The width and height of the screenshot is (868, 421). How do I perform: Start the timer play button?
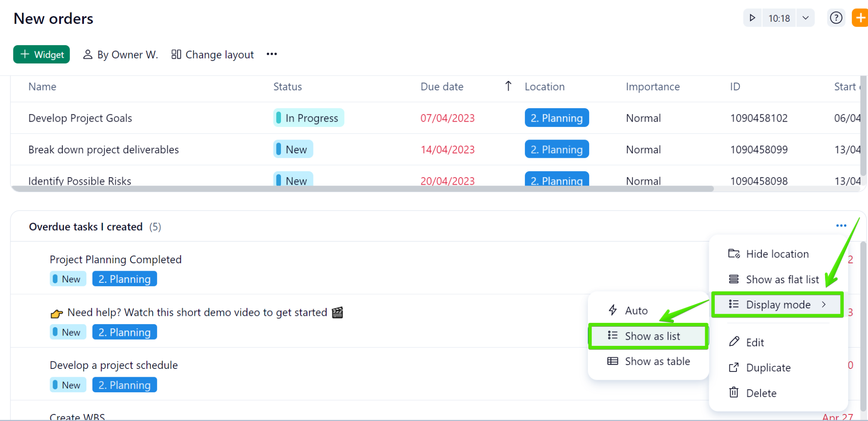[752, 18]
